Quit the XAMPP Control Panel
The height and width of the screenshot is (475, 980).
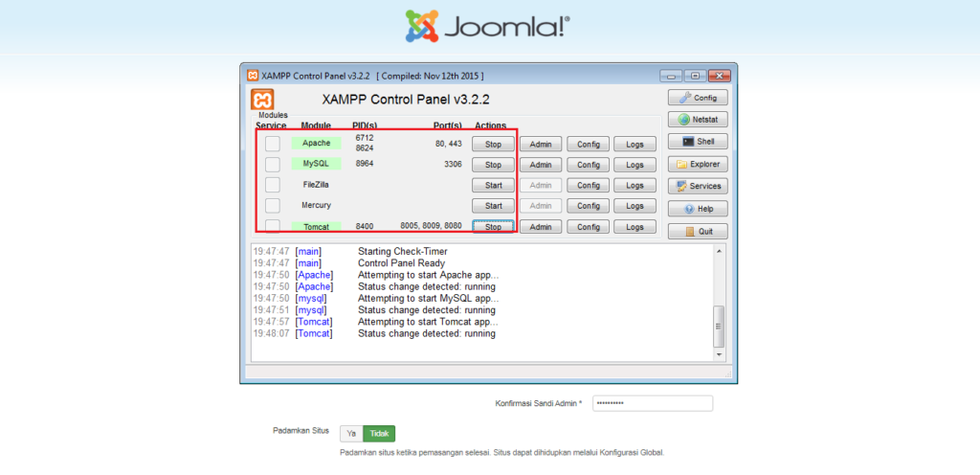[x=698, y=231]
